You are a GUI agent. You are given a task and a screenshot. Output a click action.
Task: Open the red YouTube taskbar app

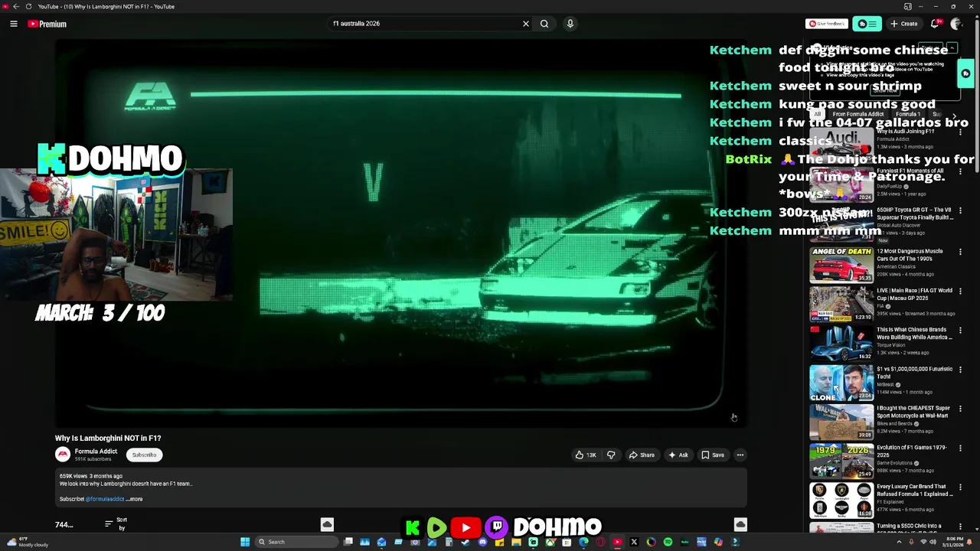click(618, 542)
